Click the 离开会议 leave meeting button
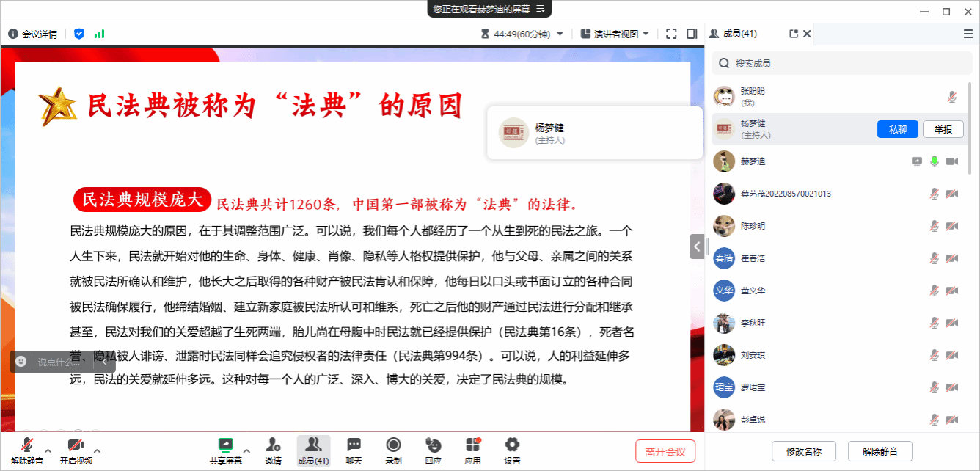Screen dimensions: 980x471 tap(665, 451)
